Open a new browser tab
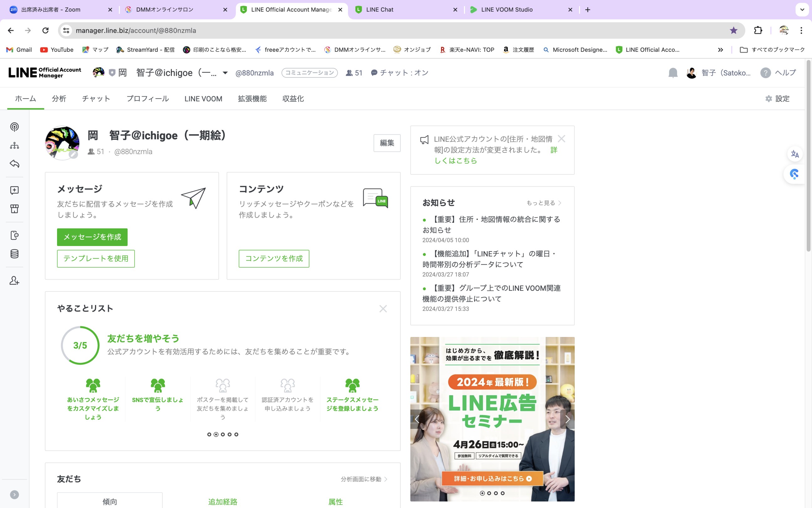Viewport: 812px width, 508px height. point(588,10)
